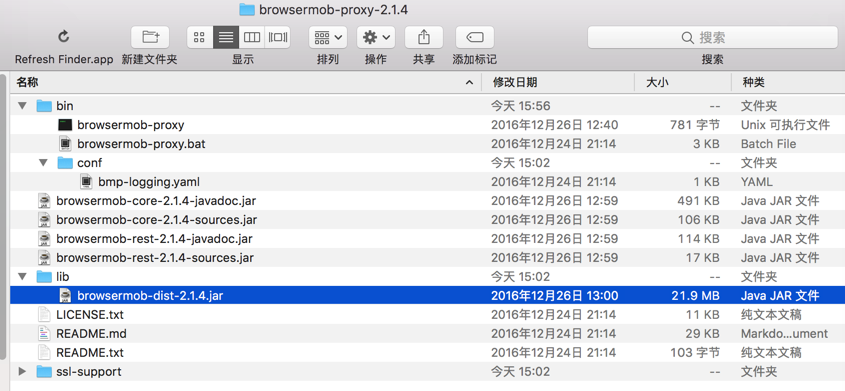
Task: Click the browsermob-proxy file name
Action: [x=131, y=125]
